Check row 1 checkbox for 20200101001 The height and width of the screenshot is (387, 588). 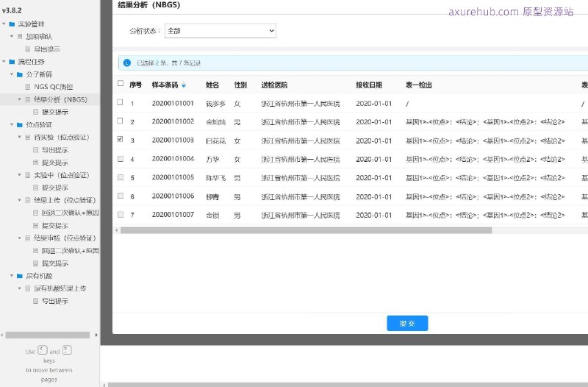coord(120,102)
